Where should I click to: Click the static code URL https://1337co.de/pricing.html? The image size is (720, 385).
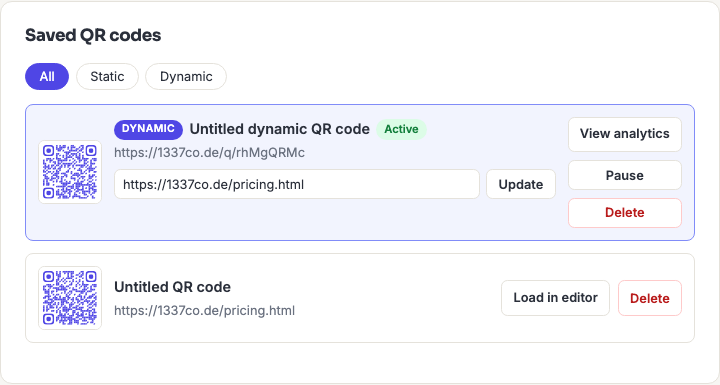204,311
